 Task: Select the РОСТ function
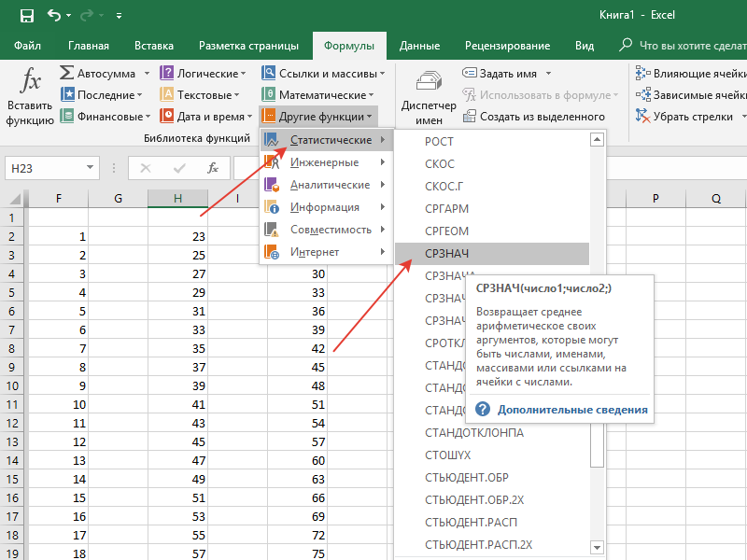coord(492,142)
